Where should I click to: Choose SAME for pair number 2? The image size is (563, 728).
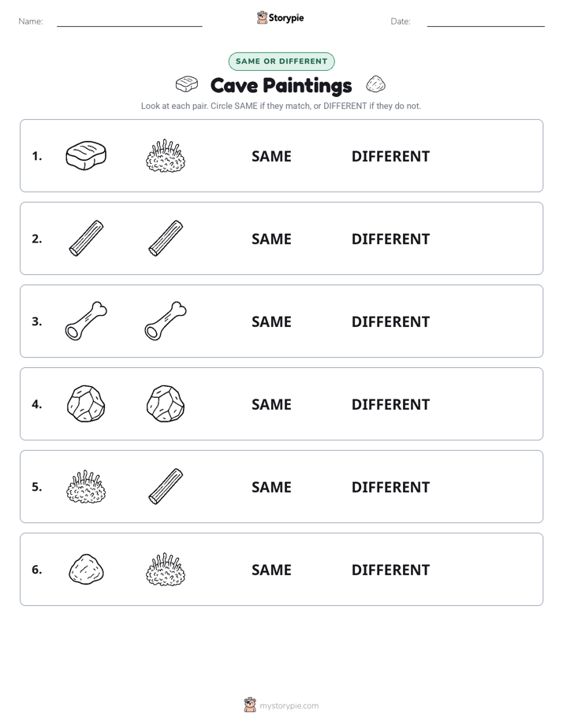(271, 239)
